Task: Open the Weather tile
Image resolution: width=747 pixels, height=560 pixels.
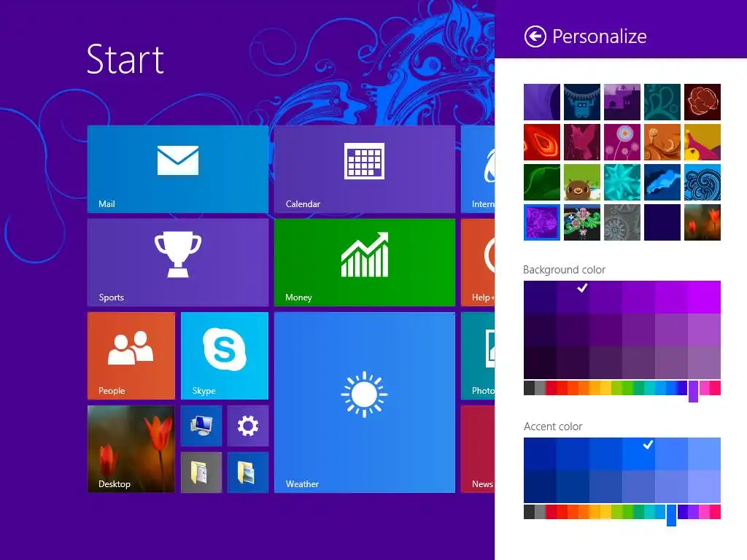Action: 365,402
